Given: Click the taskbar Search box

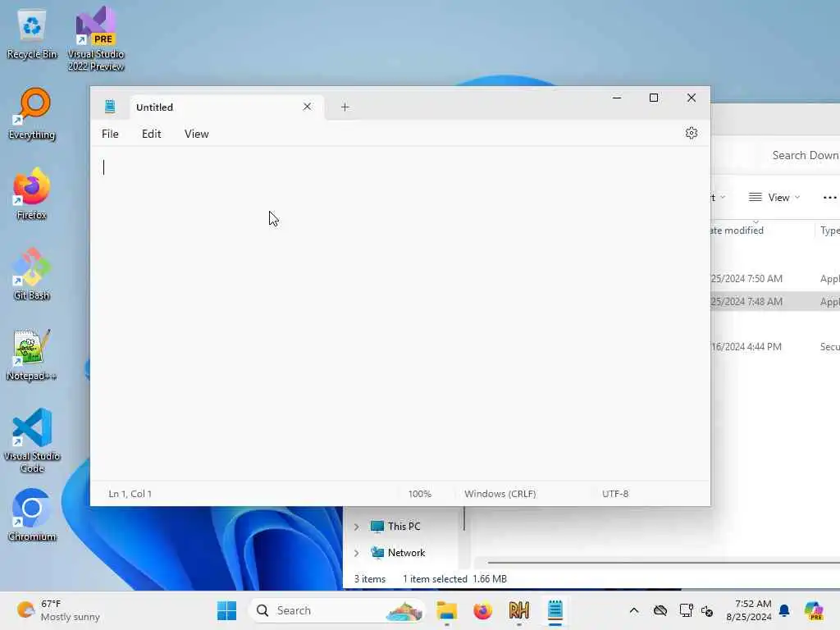Looking at the screenshot, I should point(336,610).
